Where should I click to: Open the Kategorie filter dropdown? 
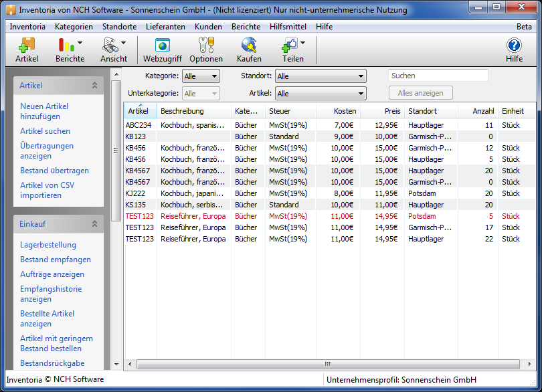201,76
